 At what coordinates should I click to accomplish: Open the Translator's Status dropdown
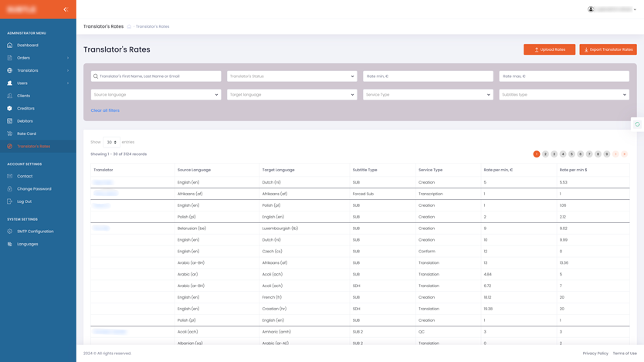click(x=292, y=76)
